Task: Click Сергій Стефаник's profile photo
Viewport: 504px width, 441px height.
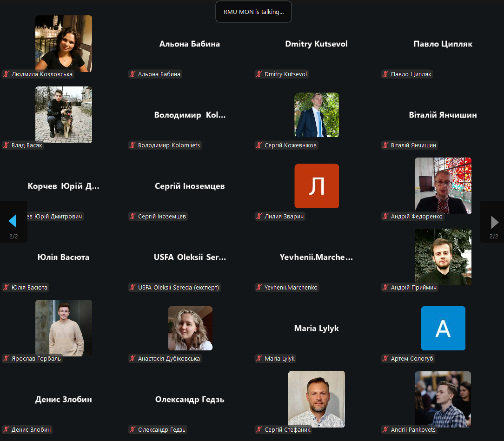Action: pyautogui.click(x=317, y=399)
